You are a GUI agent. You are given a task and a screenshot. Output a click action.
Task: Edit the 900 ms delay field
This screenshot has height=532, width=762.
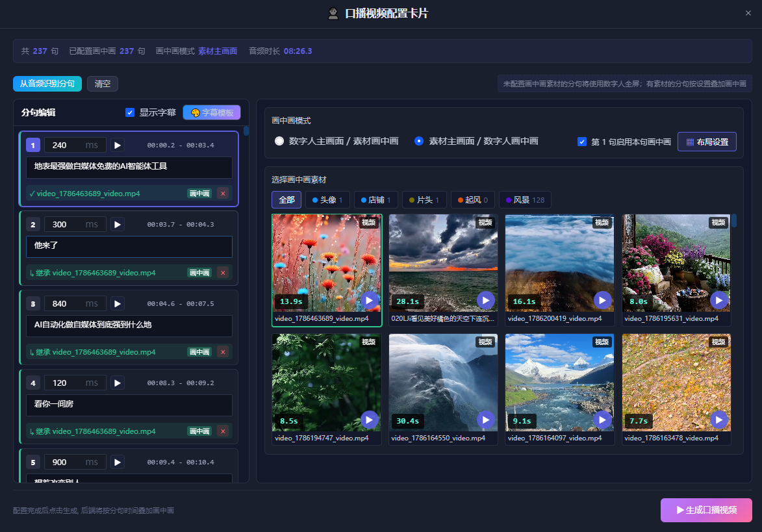(x=75, y=462)
